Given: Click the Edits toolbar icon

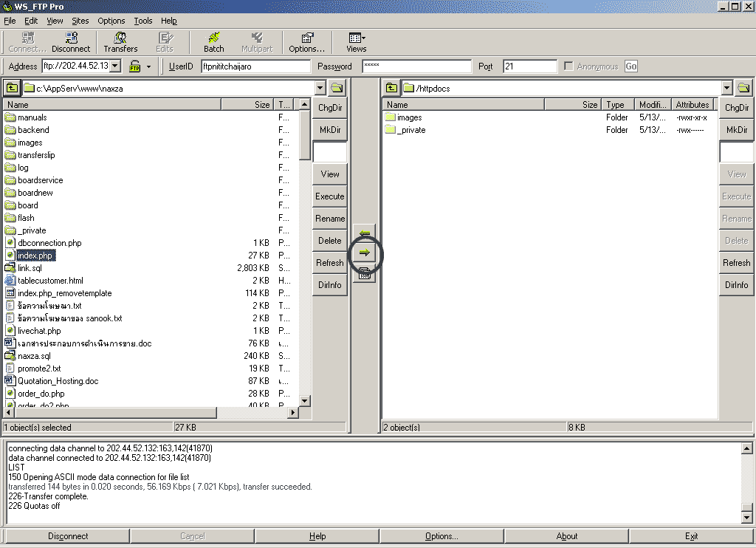Looking at the screenshot, I should [165, 42].
